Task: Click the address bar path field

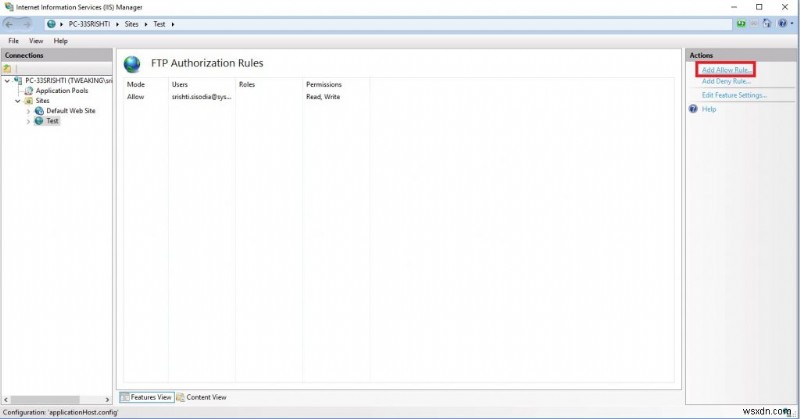Action: 388,24
